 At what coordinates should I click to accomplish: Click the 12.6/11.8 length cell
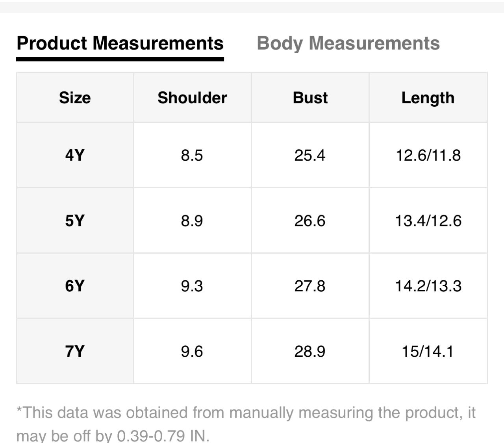coord(428,155)
